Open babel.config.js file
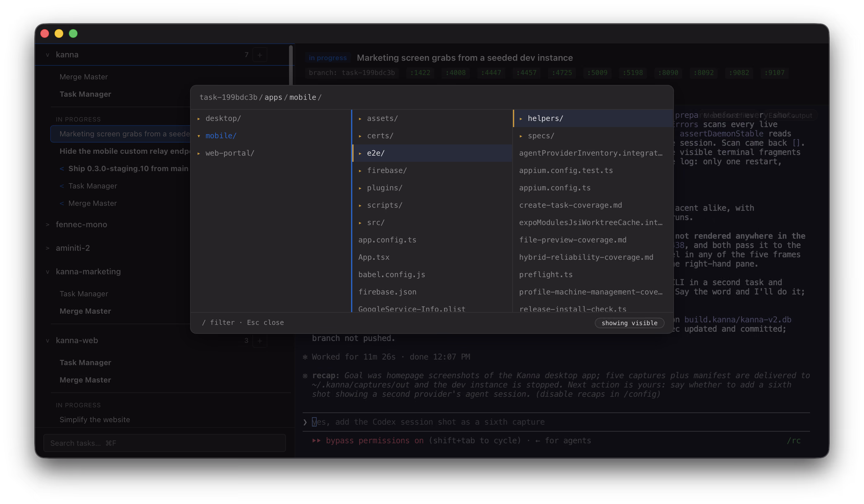The width and height of the screenshot is (864, 504). coord(432,275)
